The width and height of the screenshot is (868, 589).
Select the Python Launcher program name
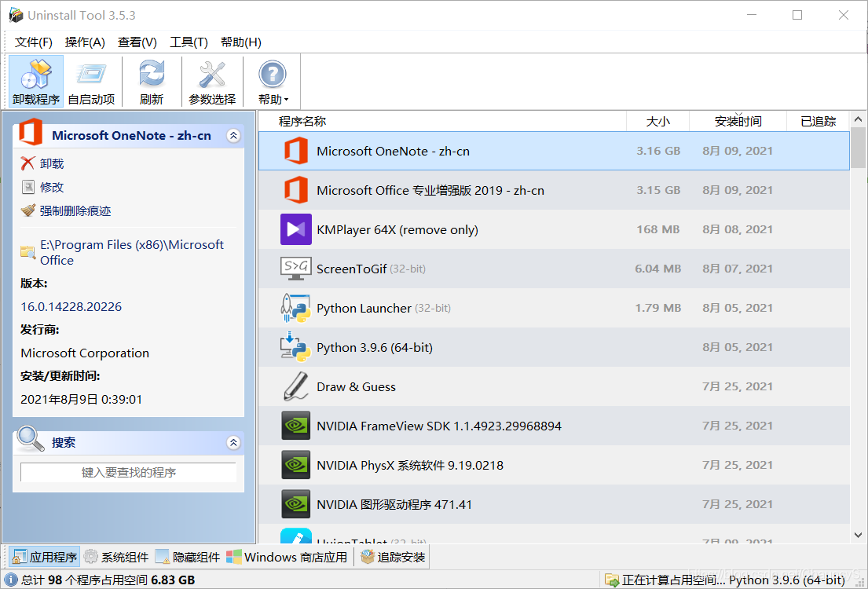(364, 309)
